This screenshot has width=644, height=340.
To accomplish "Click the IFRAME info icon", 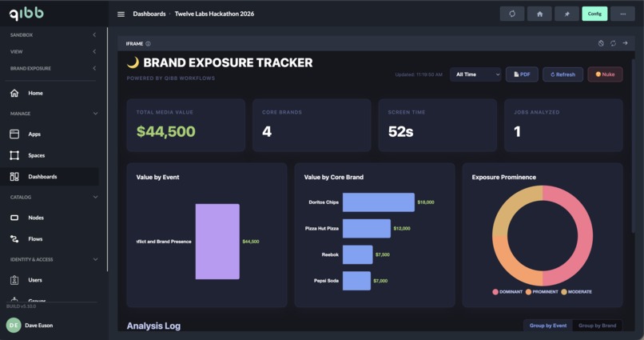I will [x=148, y=43].
